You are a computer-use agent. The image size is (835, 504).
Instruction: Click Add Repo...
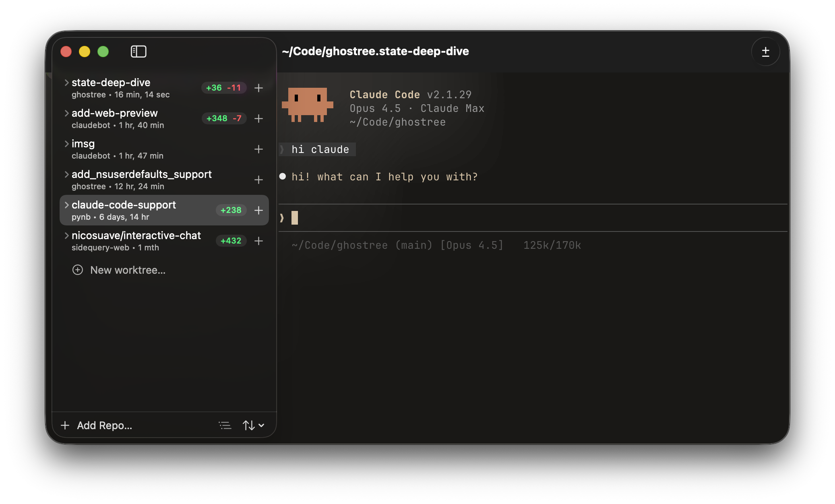pos(97,425)
